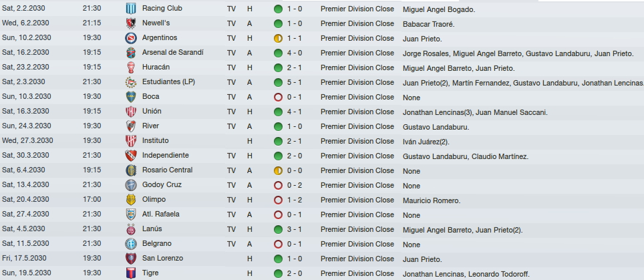Select Premier Division Close for Huracán match

(x=357, y=67)
